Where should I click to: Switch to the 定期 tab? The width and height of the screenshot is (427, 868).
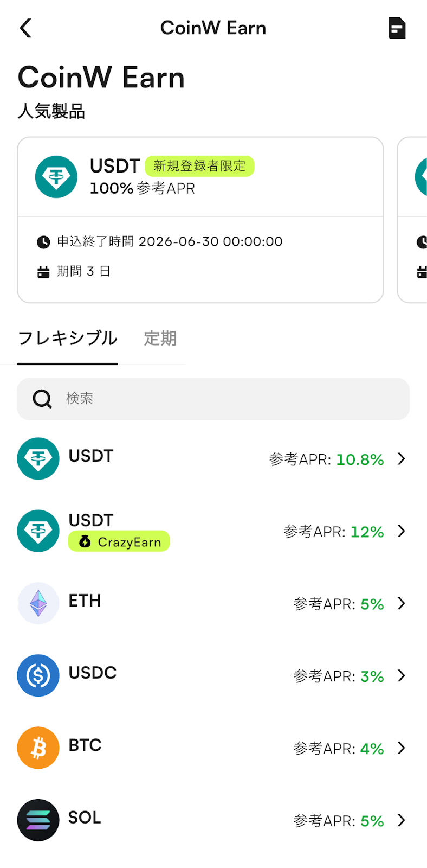(x=160, y=339)
